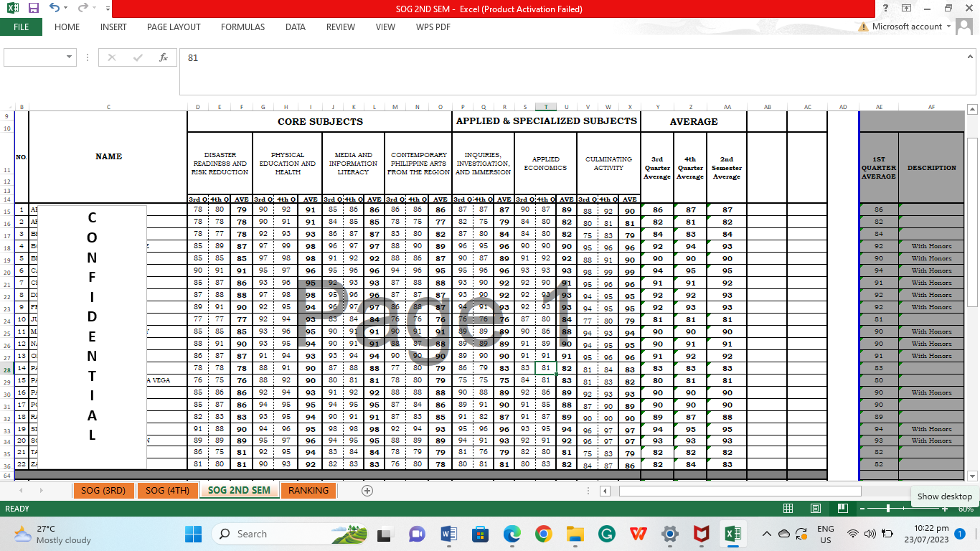Show hidden icons in the system tray
Screen dimensions: 980x551
[x=767, y=534]
